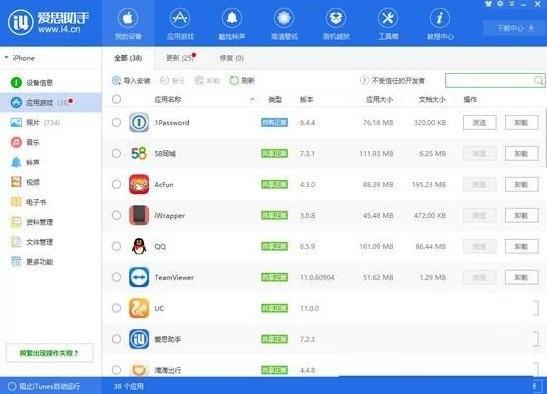
Task: Select the UC row checkbox
Action: 117,308
